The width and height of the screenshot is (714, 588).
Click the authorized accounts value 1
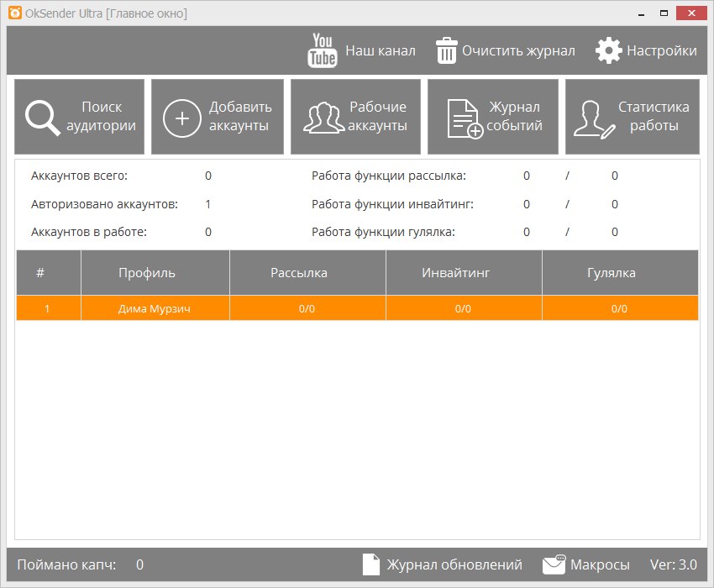point(207,204)
